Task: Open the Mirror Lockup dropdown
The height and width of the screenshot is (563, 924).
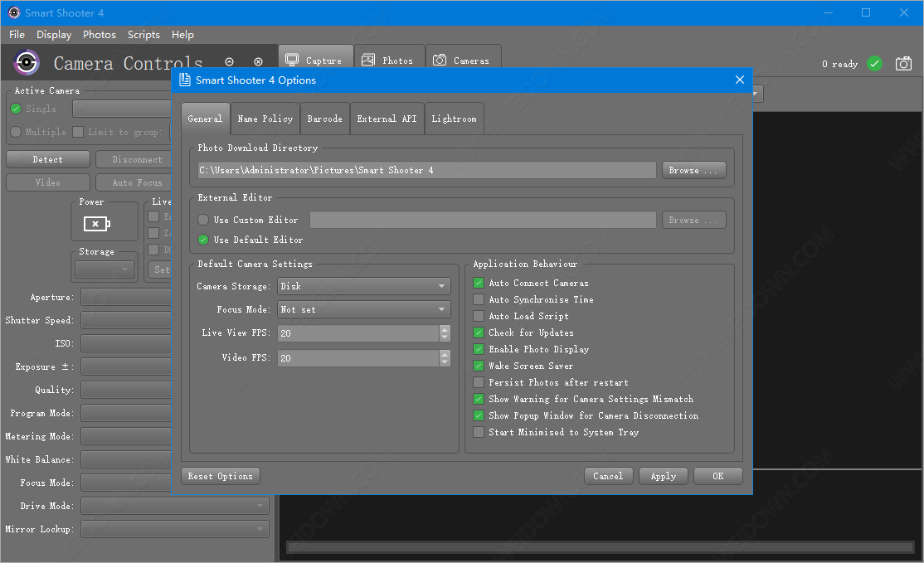Action: [x=175, y=529]
